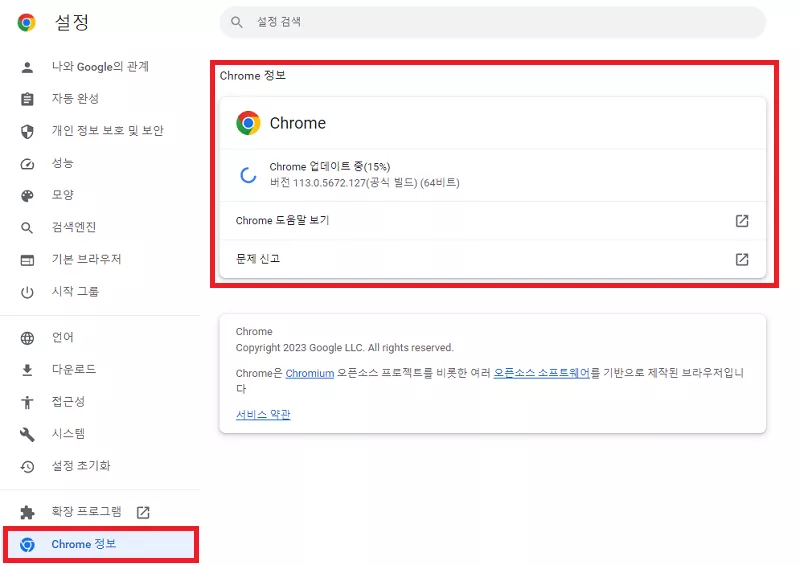
Task: Click the restore clock icon for 설정 초기화
Action: point(28,467)
